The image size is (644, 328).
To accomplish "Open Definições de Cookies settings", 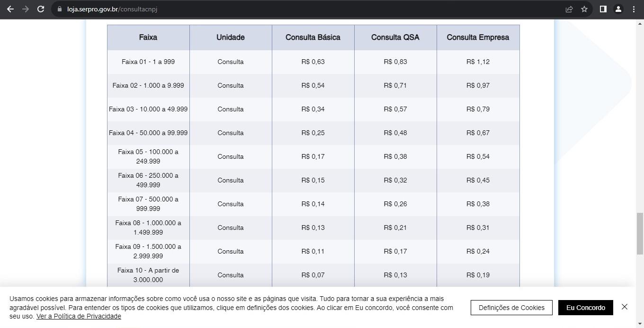I will pyautogui.click(x=511, y=308).
